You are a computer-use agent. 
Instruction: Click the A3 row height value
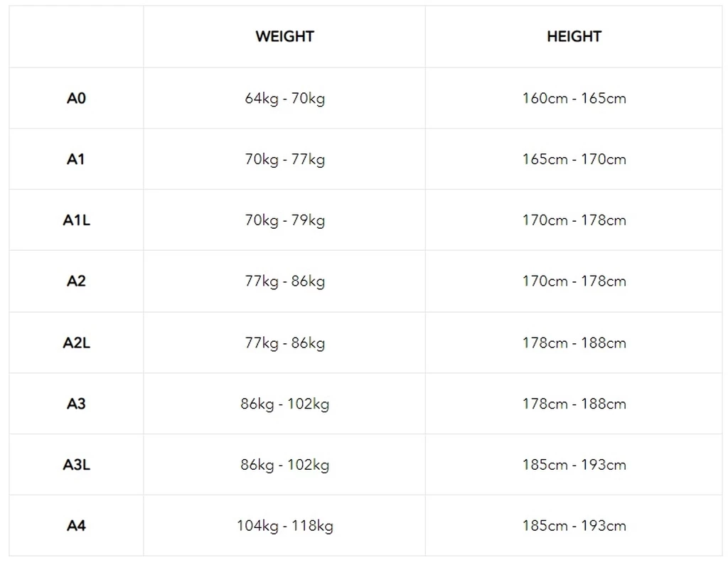[x=574, y=404]
